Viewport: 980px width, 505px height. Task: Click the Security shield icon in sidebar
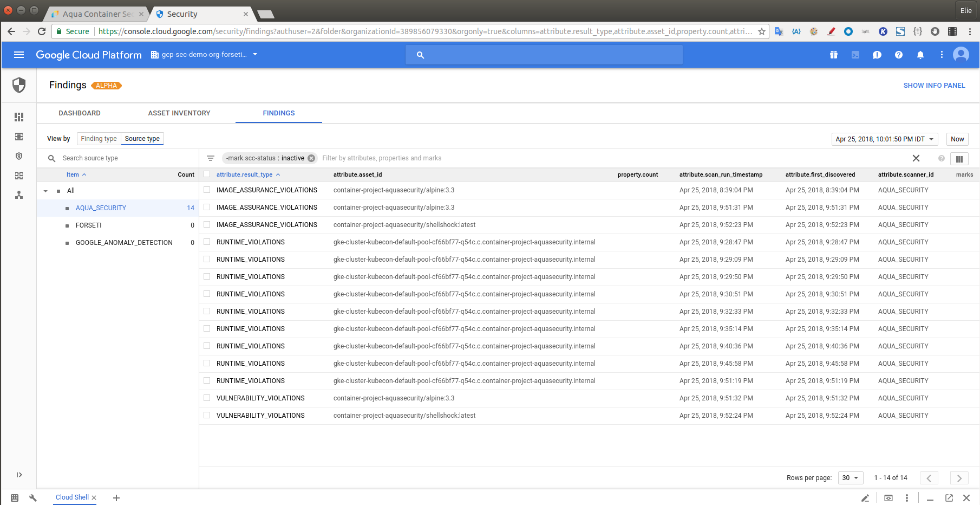pyautogui.click(x=19, y=85)
